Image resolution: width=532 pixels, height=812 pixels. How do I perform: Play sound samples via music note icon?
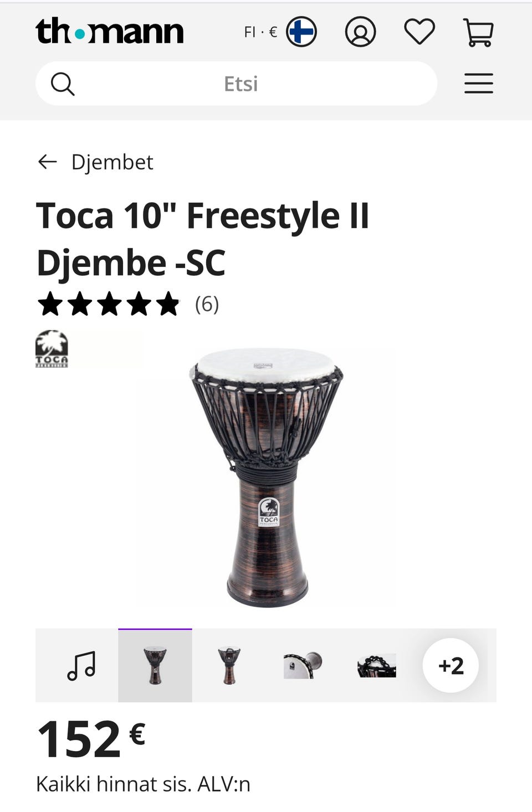pyautogui.click(x=81, y=666)
